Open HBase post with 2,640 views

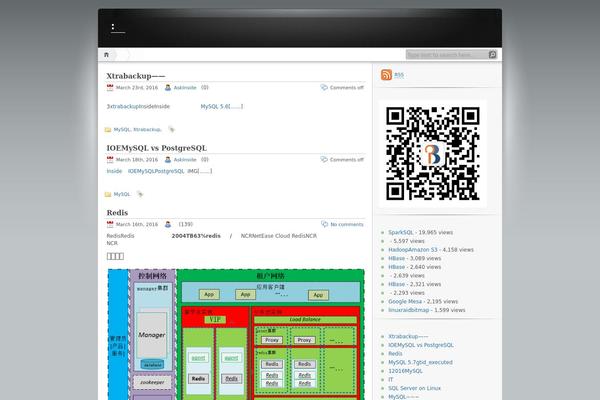pos(396,267)
